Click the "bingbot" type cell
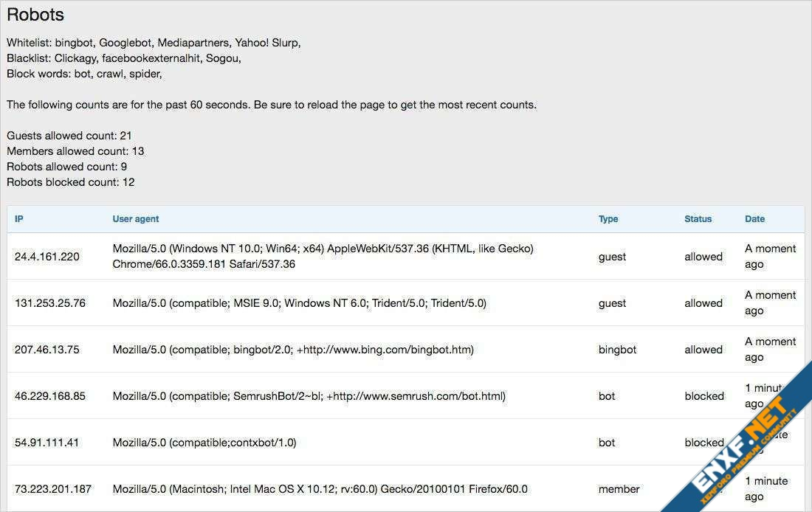This screenshot has height=512, width=812. [617, 350]
